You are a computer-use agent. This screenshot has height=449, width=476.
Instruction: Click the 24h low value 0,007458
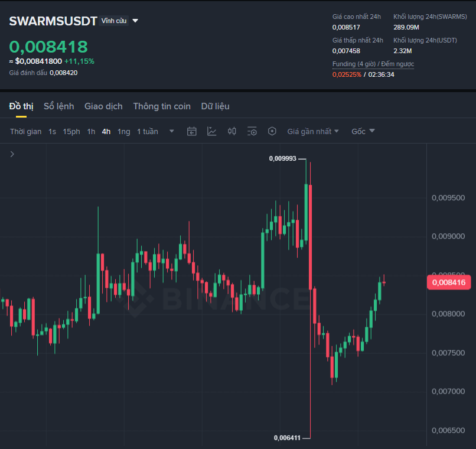pos(346,51)
